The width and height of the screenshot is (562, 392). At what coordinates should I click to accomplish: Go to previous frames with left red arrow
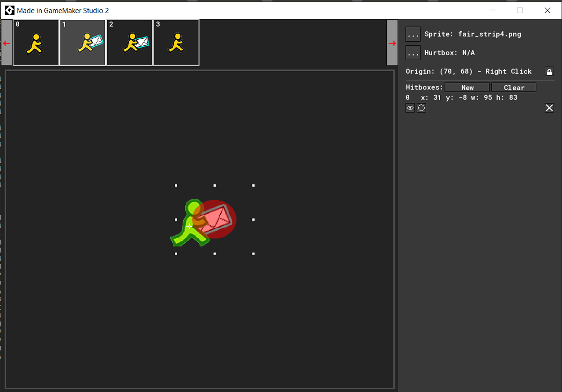(7, 43)
